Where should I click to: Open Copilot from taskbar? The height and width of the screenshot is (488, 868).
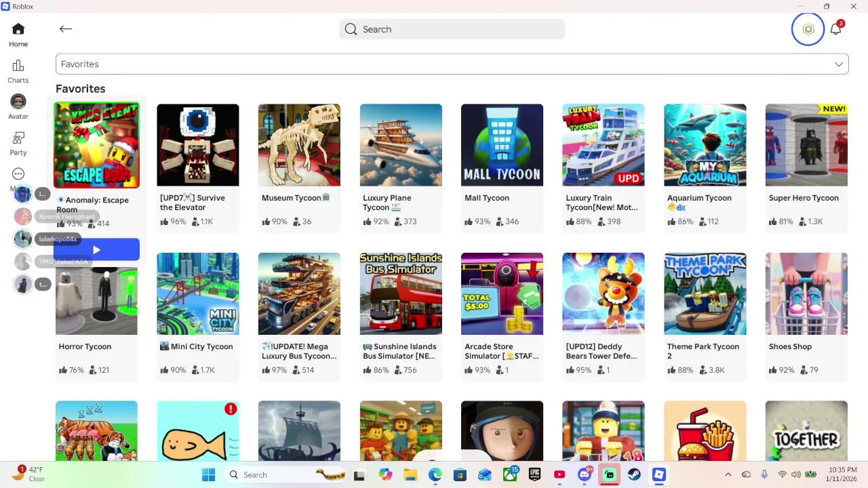[x=385, y=474]
